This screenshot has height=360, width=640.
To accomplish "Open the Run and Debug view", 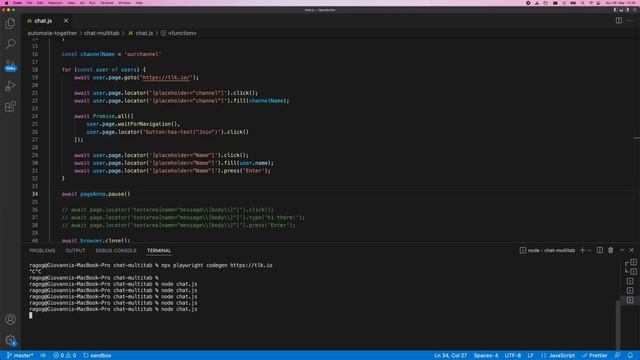I will pos(10,86).
